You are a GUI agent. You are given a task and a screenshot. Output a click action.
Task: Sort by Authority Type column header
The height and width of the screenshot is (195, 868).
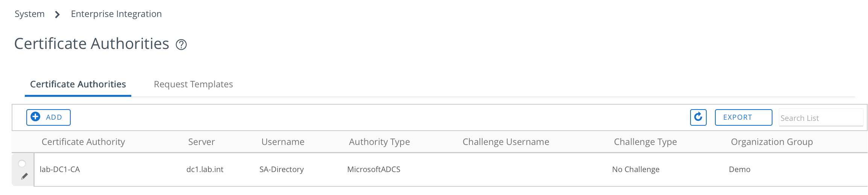(x=379, y=142)
